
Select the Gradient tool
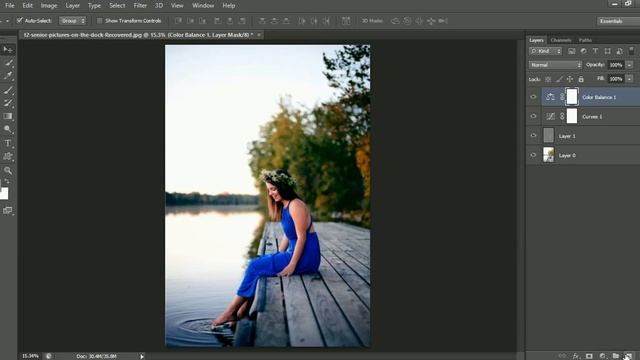click(x=8, y=116)
